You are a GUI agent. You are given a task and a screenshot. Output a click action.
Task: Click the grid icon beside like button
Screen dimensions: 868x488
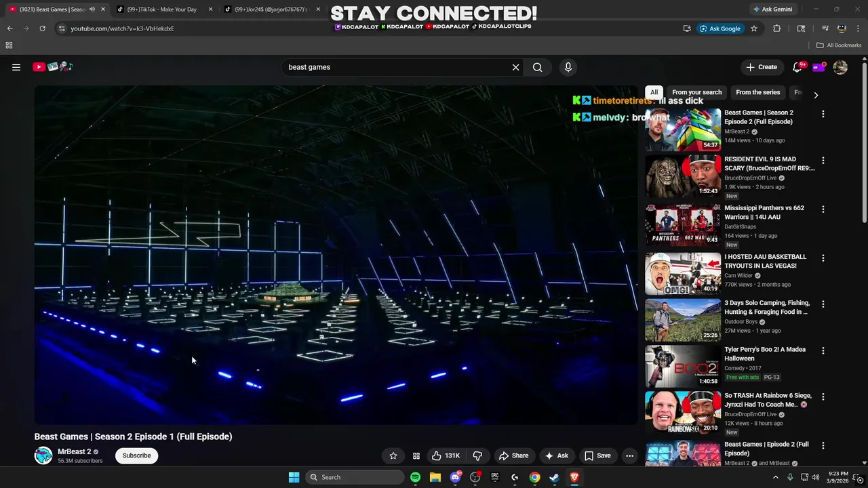tap(416, 455)
